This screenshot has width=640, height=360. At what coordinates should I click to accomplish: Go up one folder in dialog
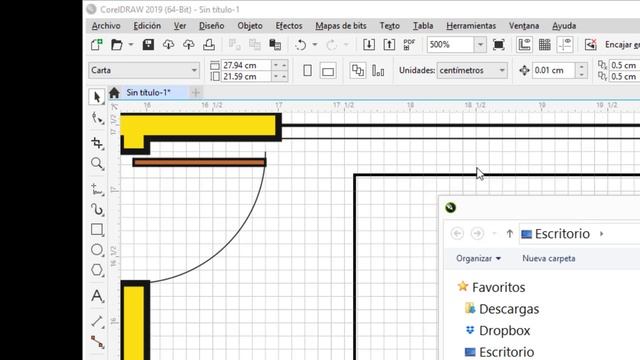509,234
